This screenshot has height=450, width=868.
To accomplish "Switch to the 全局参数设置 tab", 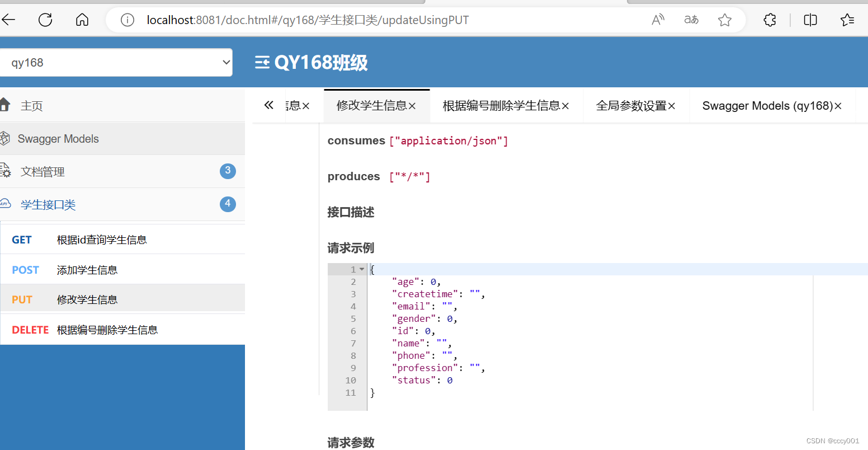I will [632, 105].
